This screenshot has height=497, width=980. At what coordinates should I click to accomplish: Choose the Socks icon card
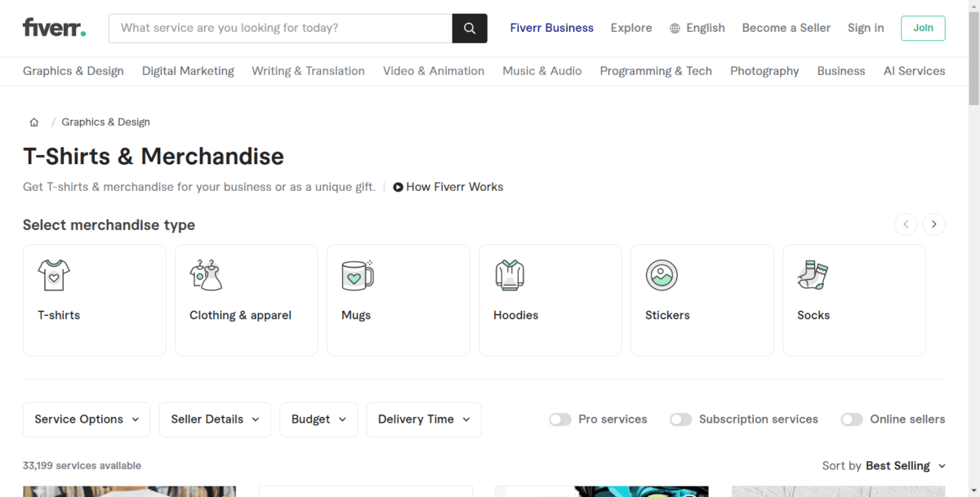854,300
